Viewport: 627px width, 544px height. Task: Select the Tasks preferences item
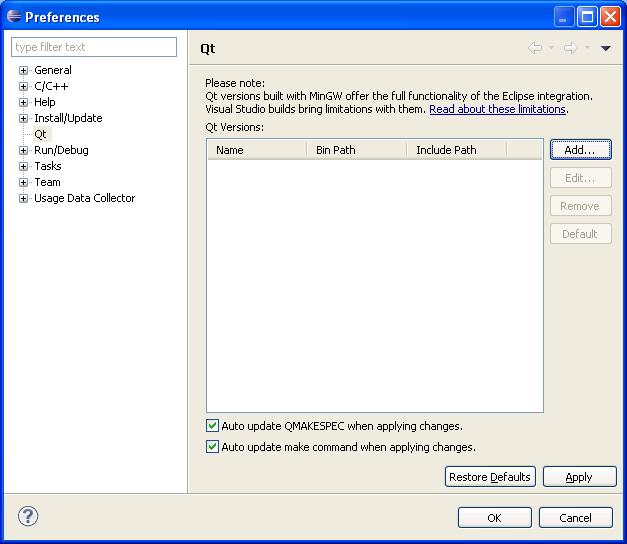pos(47,166)
